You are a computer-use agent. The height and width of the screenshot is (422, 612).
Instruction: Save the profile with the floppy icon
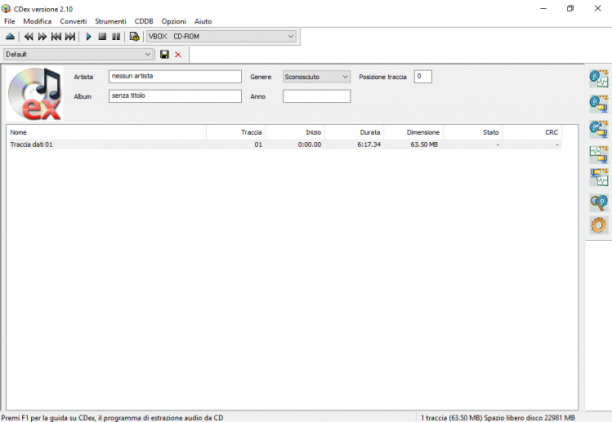pos(164,55)
